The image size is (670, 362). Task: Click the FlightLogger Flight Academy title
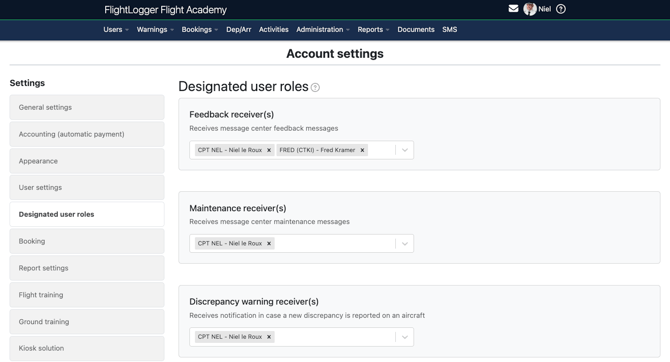pos(165,10)
